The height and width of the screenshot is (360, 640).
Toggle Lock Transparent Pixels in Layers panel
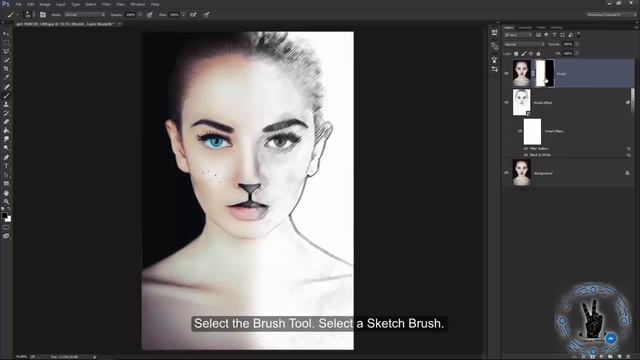pos(516,53)
